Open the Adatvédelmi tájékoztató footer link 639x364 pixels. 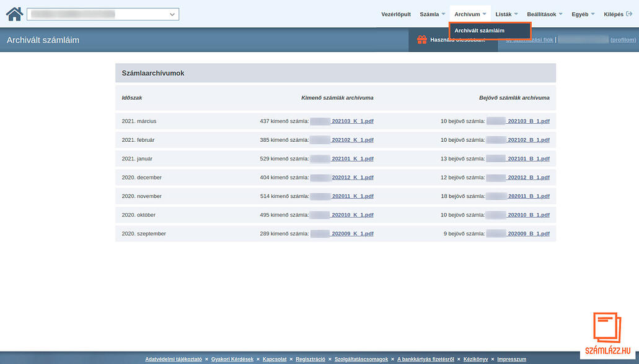point(173,359)
